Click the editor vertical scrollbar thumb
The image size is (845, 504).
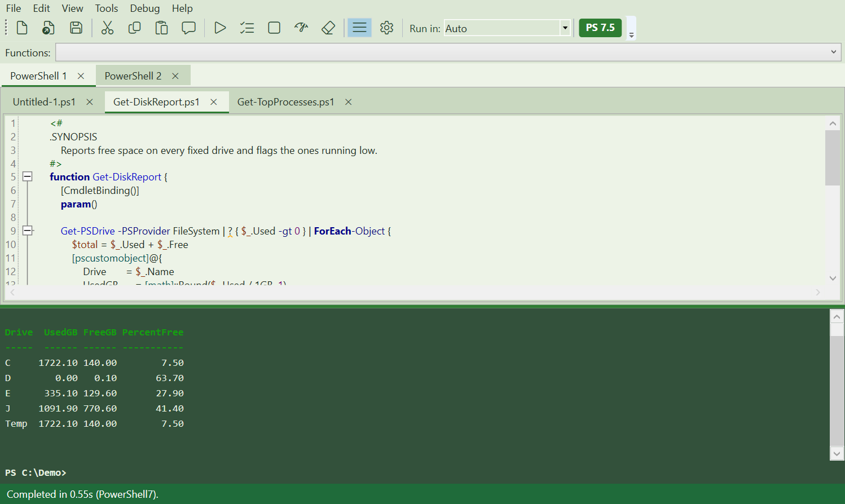833,158
